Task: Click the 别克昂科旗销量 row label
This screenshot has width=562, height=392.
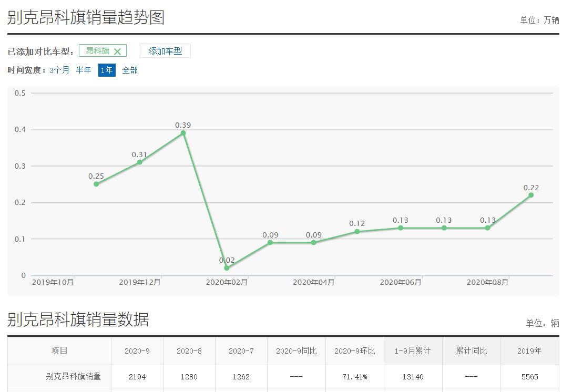Action: coord(73,377)
